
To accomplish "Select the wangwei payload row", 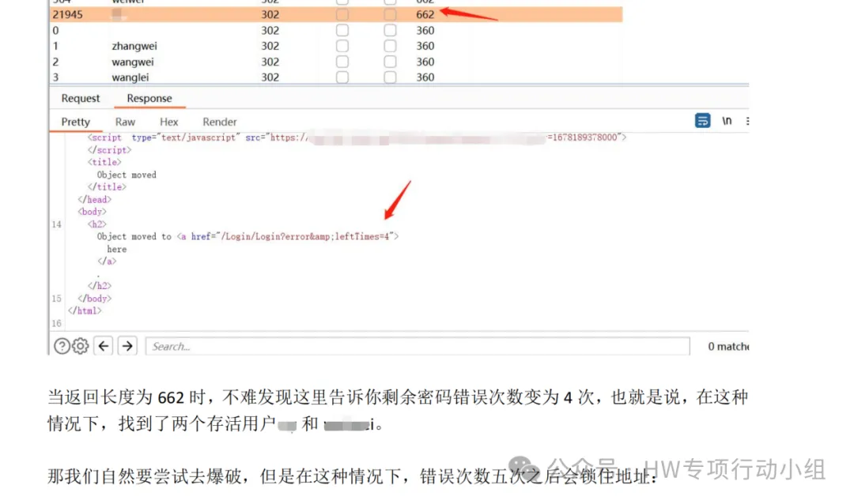I will click(336, 62).
